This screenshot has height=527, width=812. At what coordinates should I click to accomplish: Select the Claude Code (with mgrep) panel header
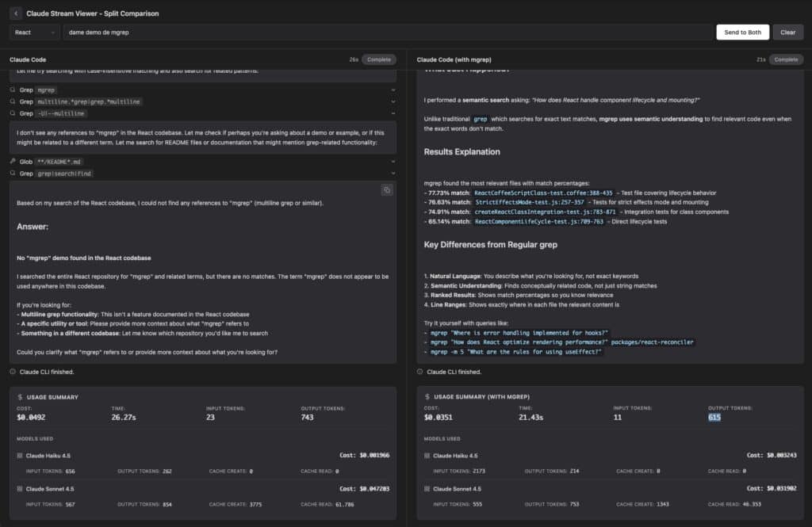coord(456,59)
